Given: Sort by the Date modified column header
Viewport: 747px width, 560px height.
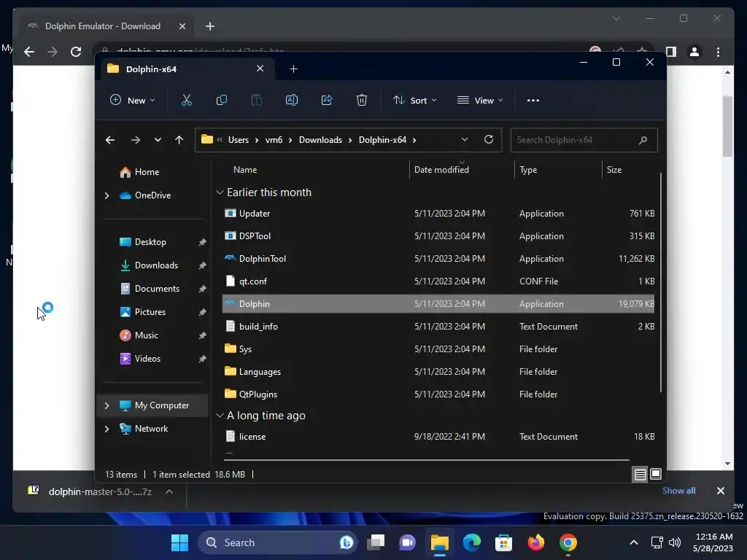Looking at the screenshot, I should 441,169.
